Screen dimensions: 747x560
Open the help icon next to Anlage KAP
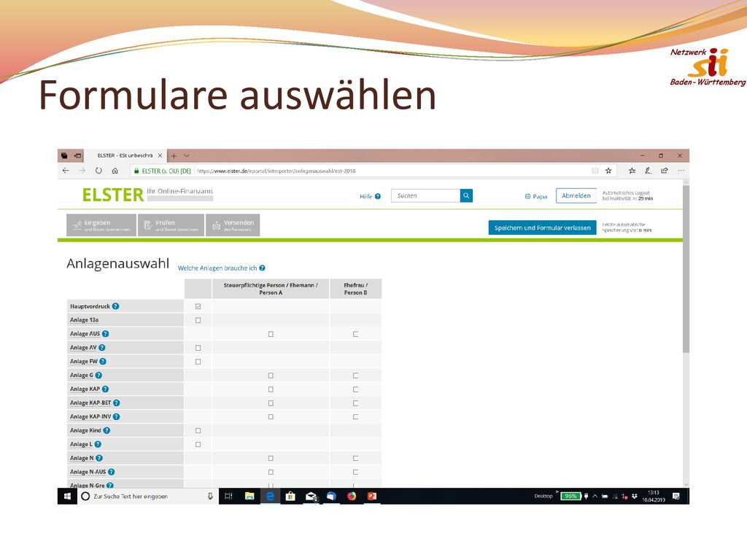[105, 389]
